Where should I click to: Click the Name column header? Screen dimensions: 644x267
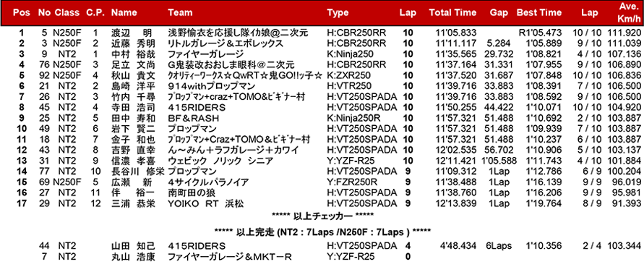124,13
